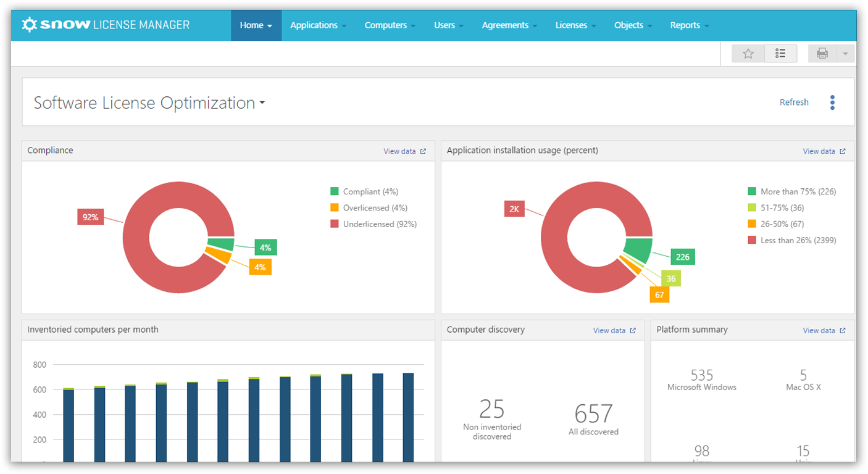Click the printer icon
This screenshot has width=868, height=474.
pos(822,54)
